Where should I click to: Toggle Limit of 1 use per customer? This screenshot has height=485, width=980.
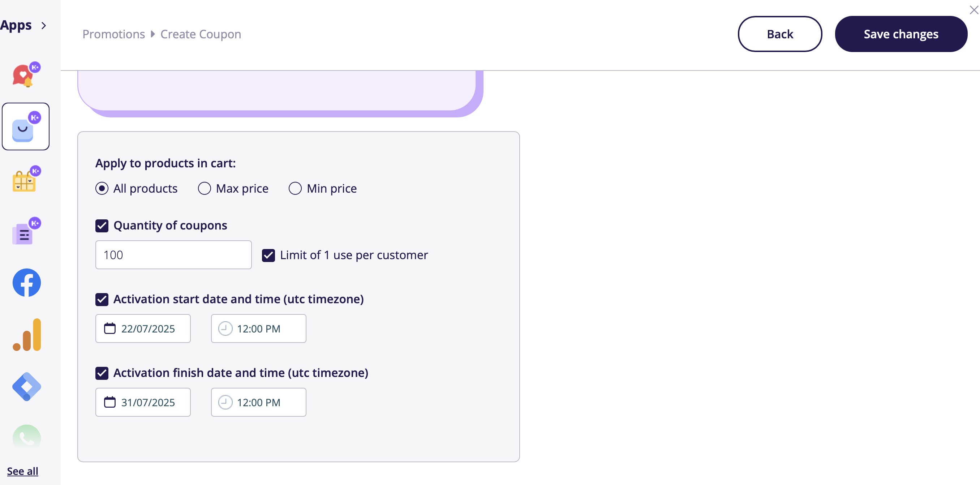(268, 255)
